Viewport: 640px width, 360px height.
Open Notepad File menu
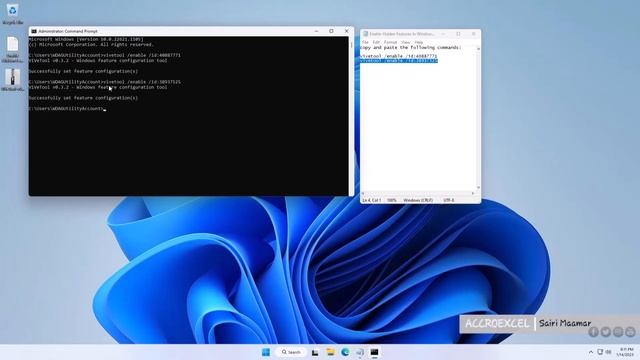[365, 42]
